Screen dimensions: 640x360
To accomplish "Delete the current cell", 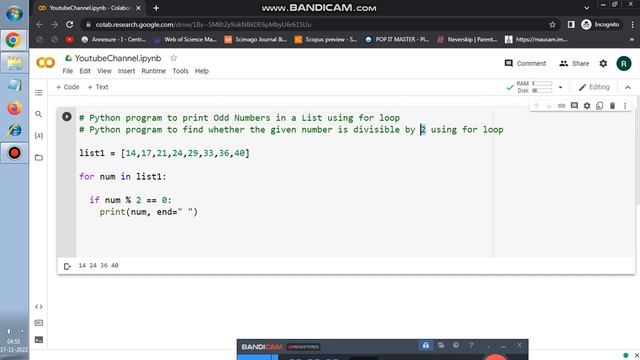I will (x=612, y=106).
